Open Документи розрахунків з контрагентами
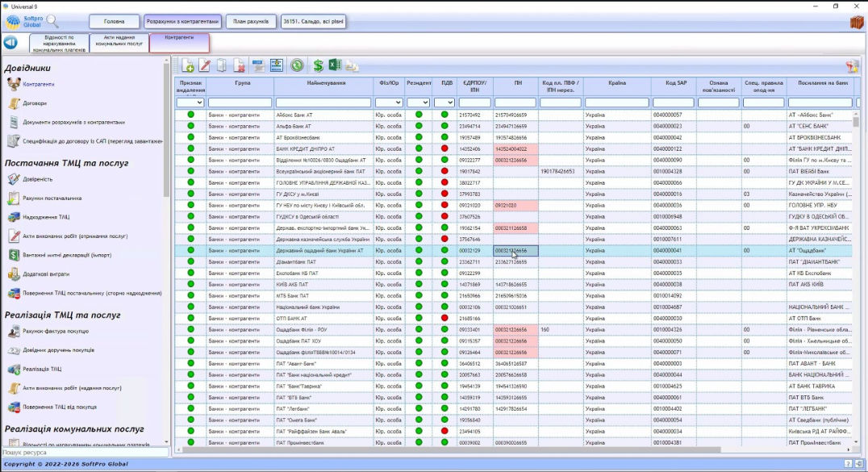868x472 pixels. [x=73, y=122]
